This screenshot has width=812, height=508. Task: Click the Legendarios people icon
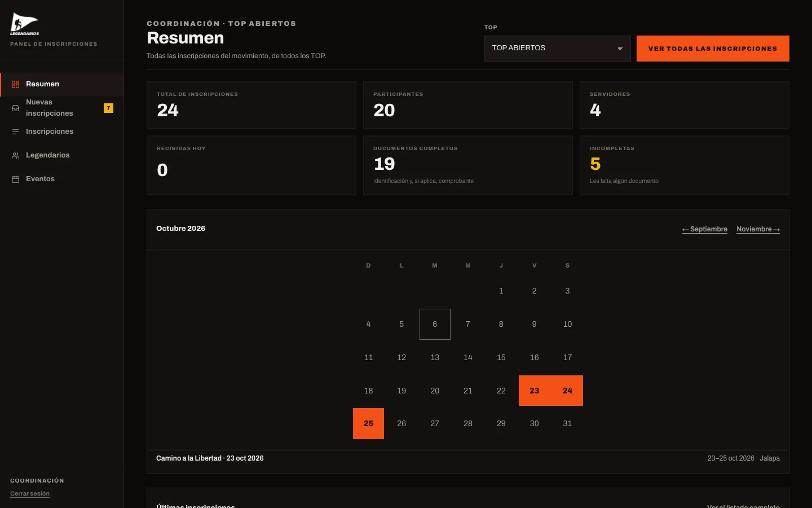(16, 155)
